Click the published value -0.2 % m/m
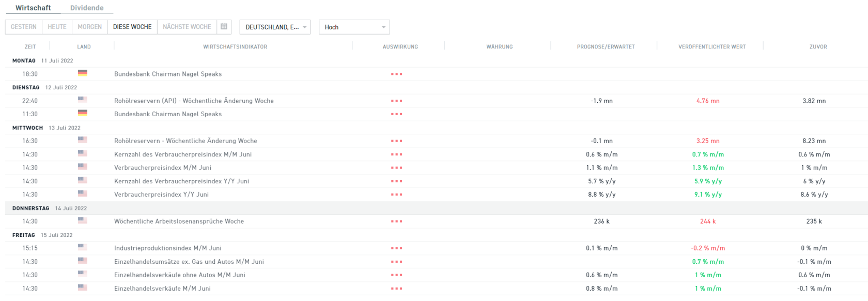The width and height of the screenshot is (868, 301). 708,248
